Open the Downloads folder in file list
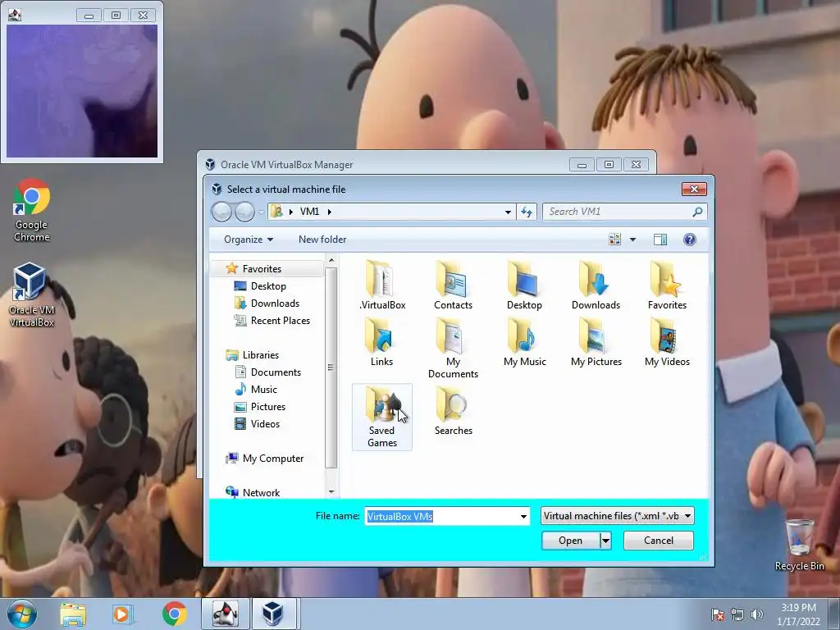Screen dimensions: 840x630 [x=596, y=285]
